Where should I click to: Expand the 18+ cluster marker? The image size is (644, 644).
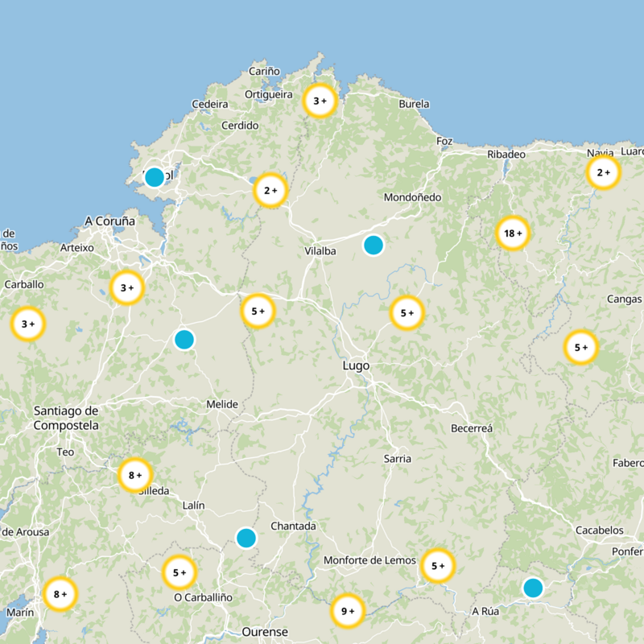coord(513,233)
